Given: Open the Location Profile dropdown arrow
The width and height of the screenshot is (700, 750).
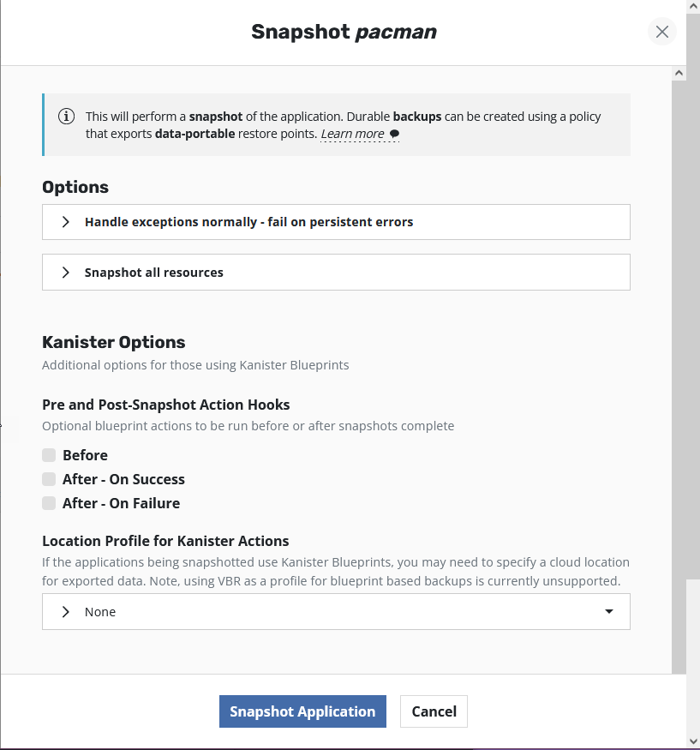Looking at the screenshot, I should click(609, 612).
